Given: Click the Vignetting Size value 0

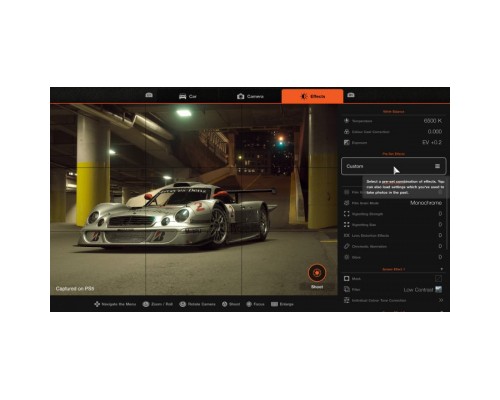Looking at the screenshot, I should [x=440, y=225].
